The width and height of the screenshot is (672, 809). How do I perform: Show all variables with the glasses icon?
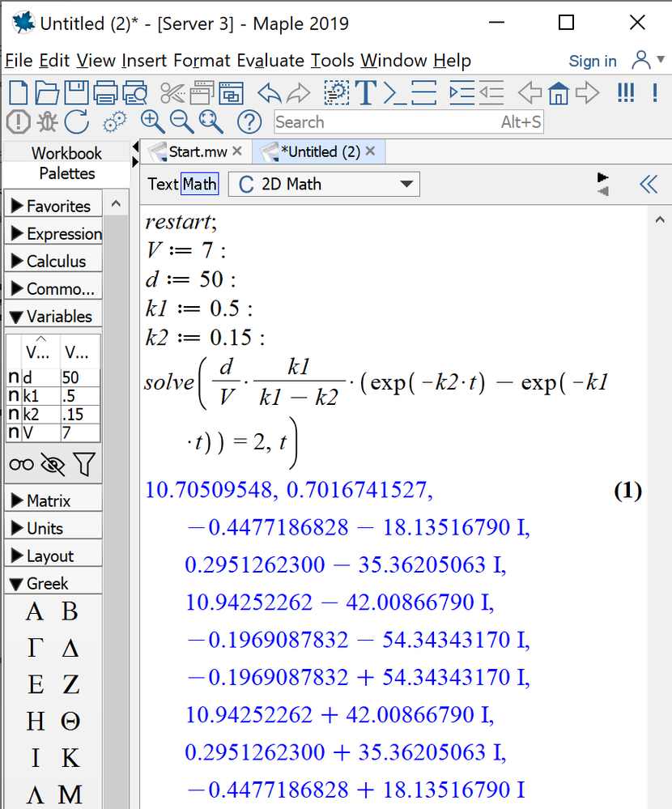[22, 465]
